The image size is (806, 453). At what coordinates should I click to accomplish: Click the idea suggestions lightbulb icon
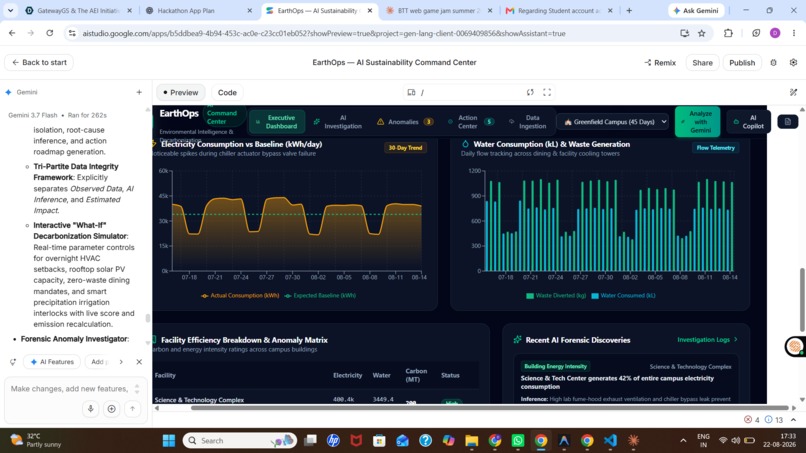coord(13,362)
